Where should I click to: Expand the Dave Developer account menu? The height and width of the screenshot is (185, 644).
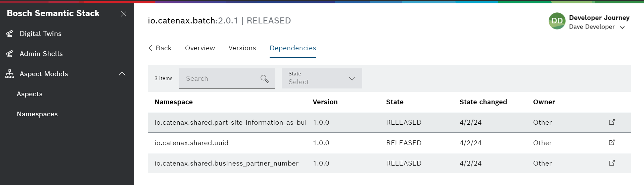[622, 27]
